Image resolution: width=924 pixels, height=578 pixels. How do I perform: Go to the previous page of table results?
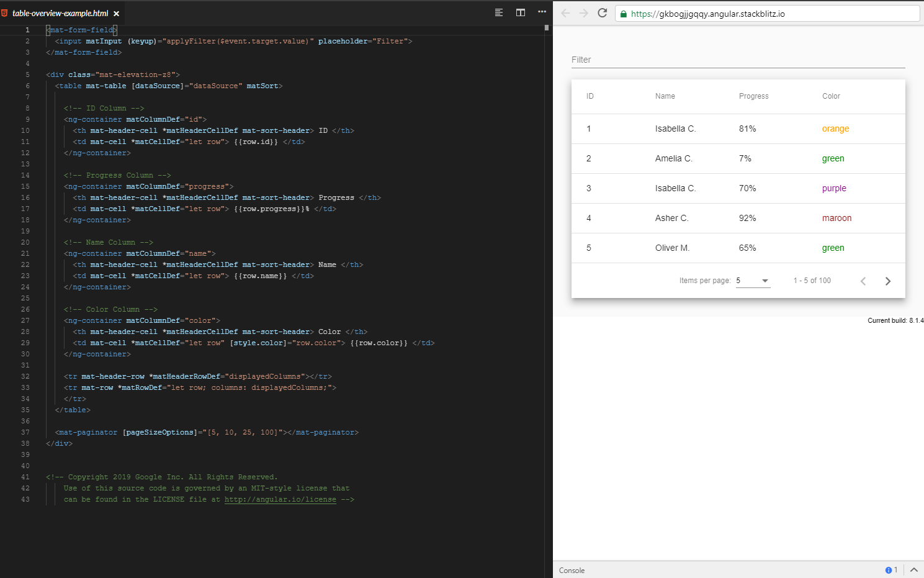tap(863, 281)
